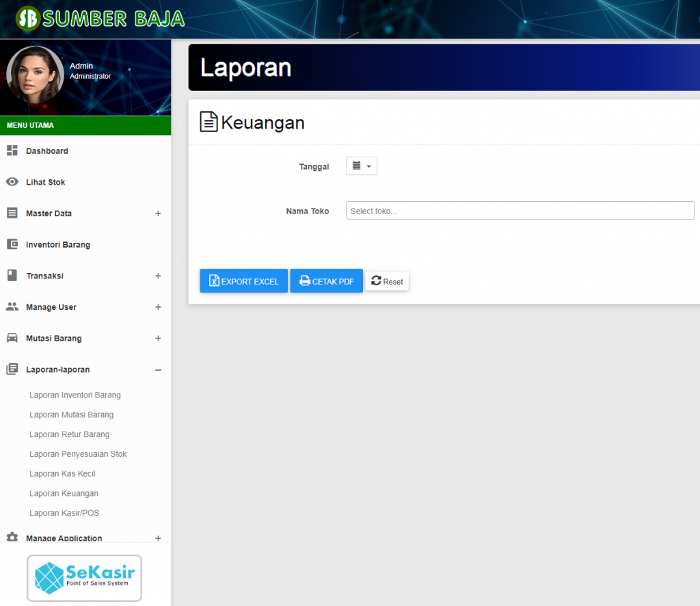Click the Manage User people icon

pos(12,307)
